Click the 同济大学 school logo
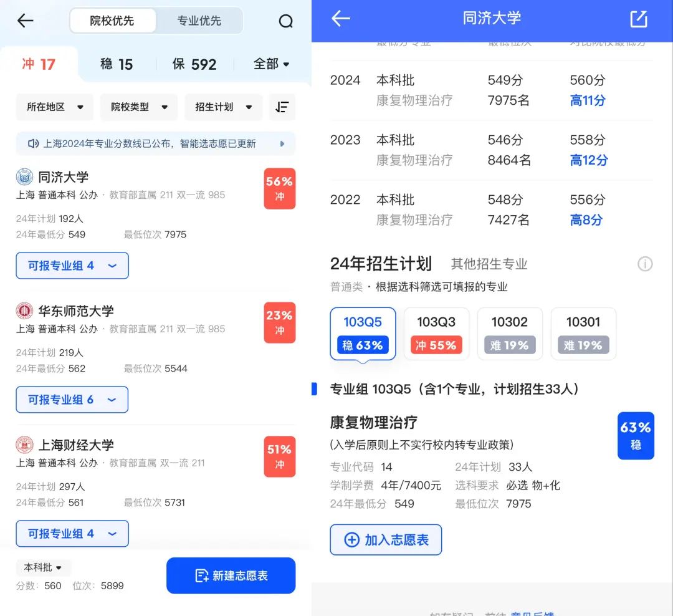This screenshot has width=673, height=616. pos(24,176)
